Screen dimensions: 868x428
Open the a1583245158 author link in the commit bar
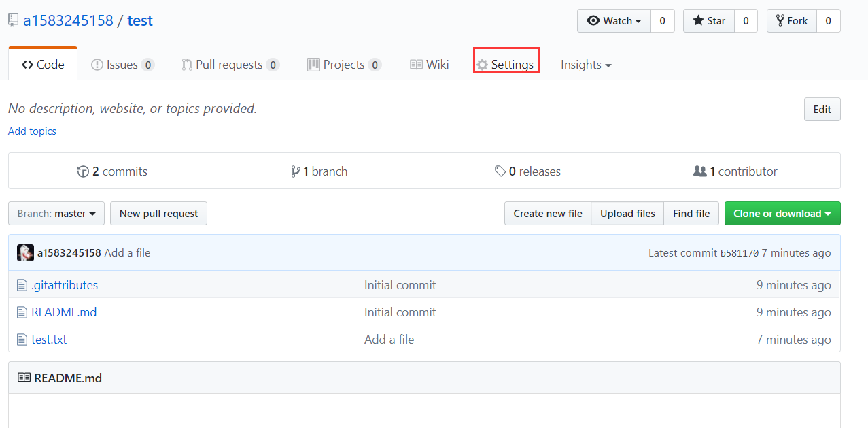pyautogui.click(x=69, y=252)
